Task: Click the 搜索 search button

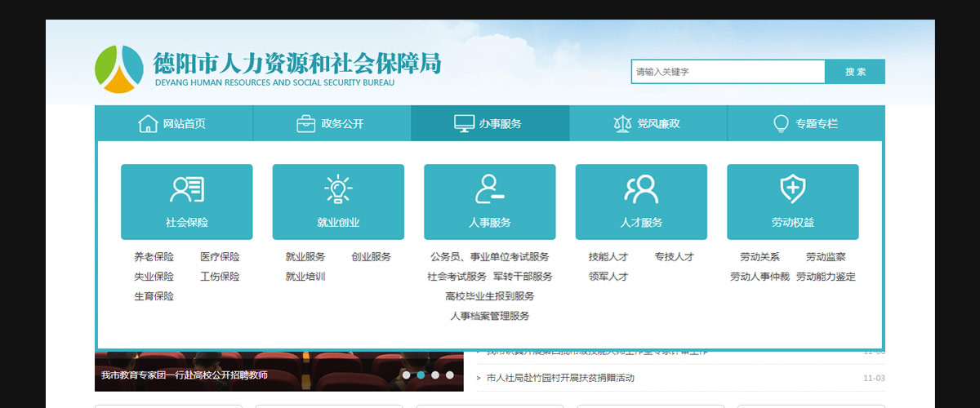Action: pos(855,72)
